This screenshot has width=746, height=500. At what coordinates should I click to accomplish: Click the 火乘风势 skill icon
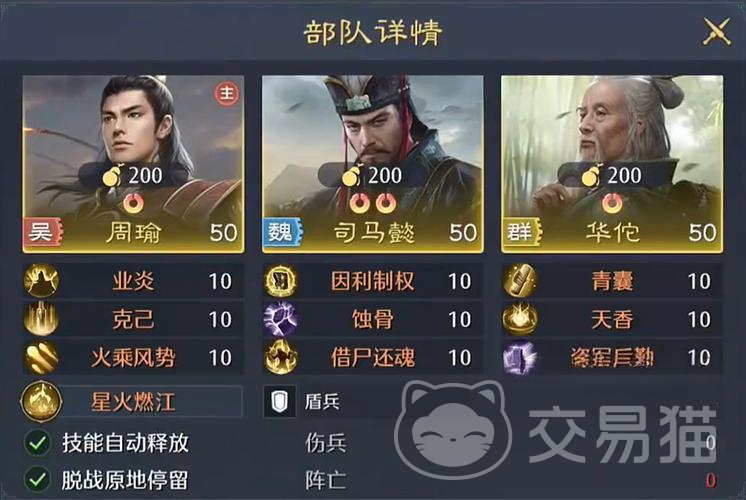[41, 357]
